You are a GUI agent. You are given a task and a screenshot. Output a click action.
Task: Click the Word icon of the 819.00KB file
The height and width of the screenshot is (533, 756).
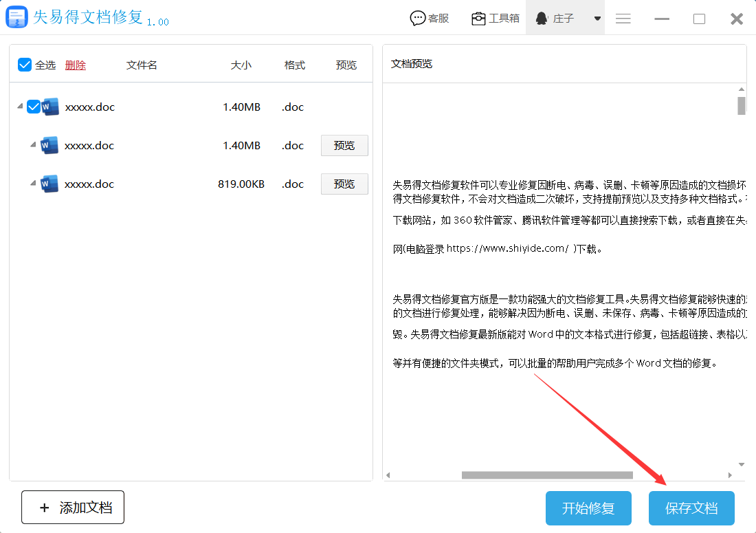[x=49, y=184]
